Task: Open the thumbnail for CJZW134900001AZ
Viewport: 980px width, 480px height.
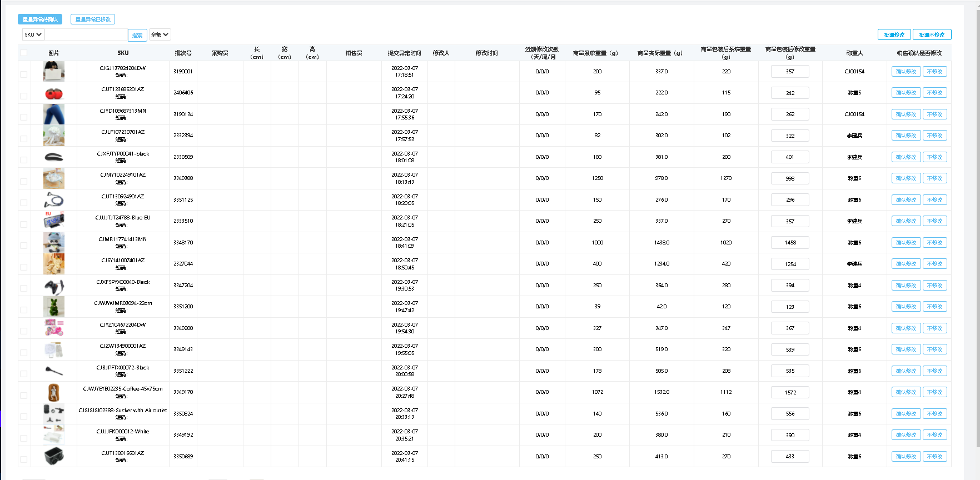Action: point(54,349)
